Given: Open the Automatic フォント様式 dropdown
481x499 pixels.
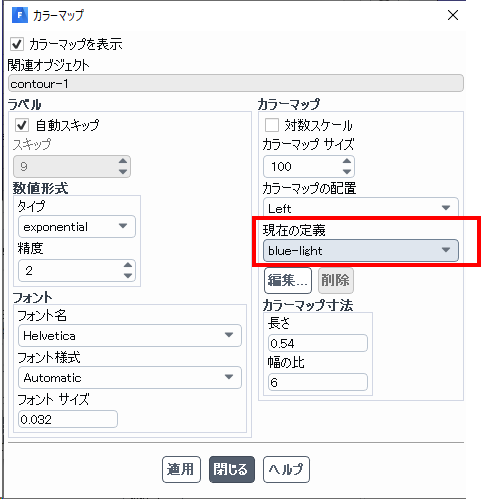Looking at the screenshot, I should [130, 378].
